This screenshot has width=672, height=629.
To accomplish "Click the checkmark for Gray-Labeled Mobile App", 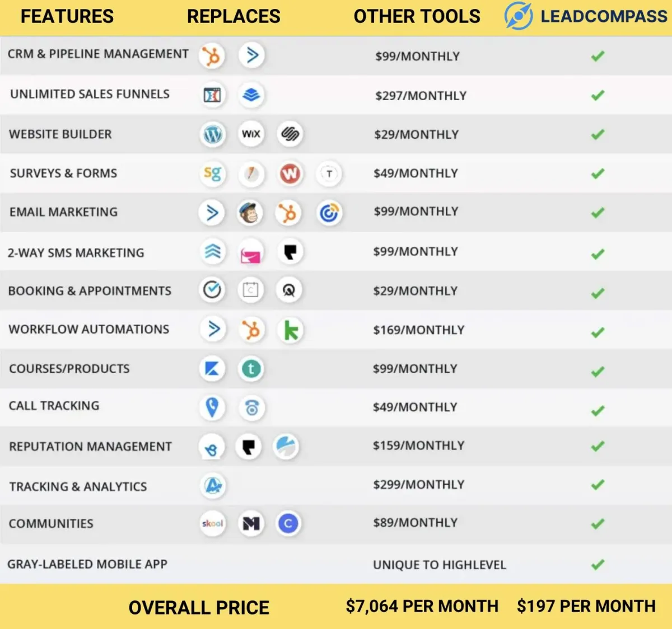I will coord(598,564).
